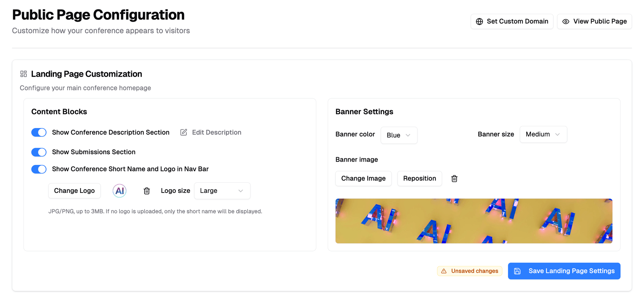The width and height of the screenshot is (644, 299).
Task: Disable Show Conference Description Section
Action: 39,132
